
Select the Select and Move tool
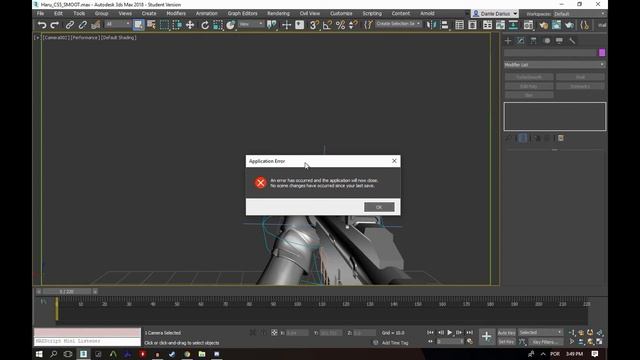[190, 25]
